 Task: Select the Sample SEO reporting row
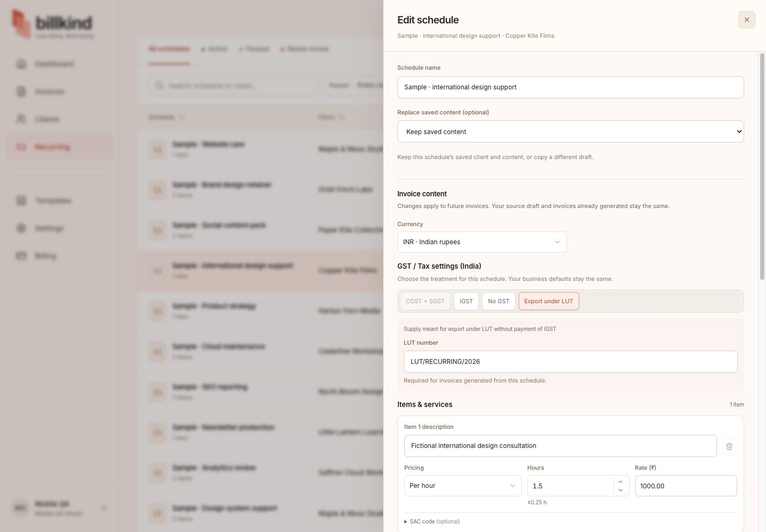pos(260,392)
